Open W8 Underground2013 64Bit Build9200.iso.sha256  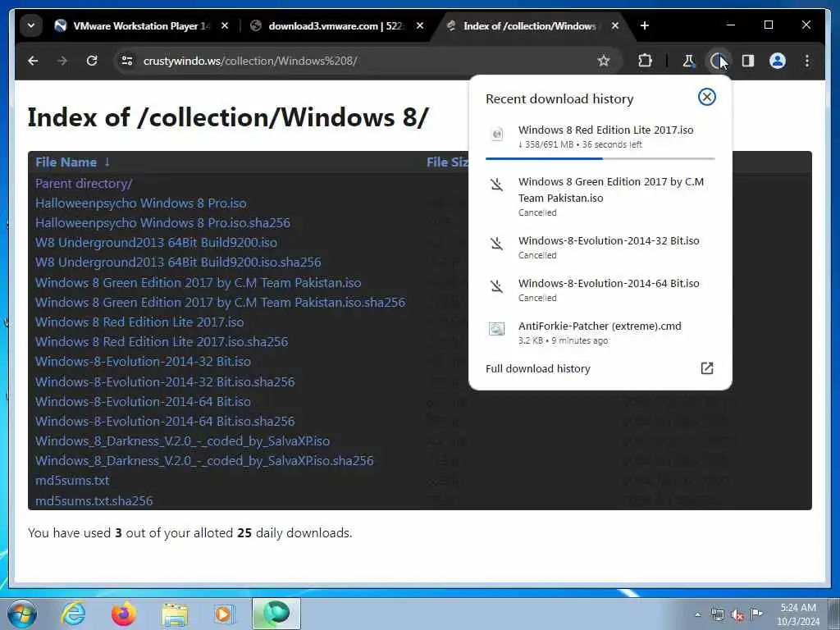178,262
